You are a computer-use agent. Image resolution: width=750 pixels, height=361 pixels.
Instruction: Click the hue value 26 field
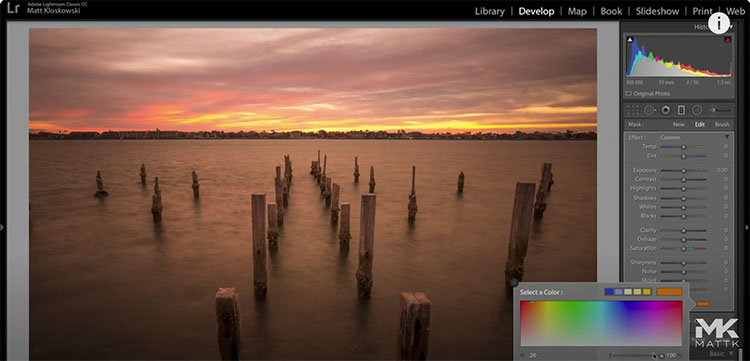[x=533, y=355]
